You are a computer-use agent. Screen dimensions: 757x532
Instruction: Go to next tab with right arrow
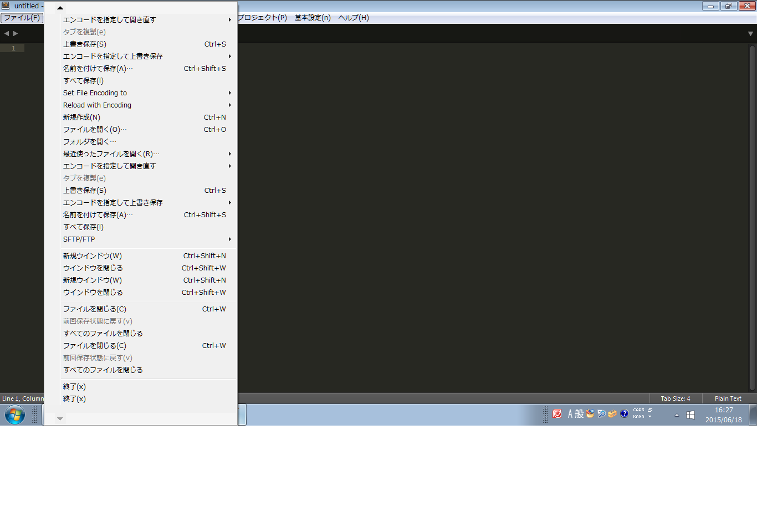click(x=16, y=33)
